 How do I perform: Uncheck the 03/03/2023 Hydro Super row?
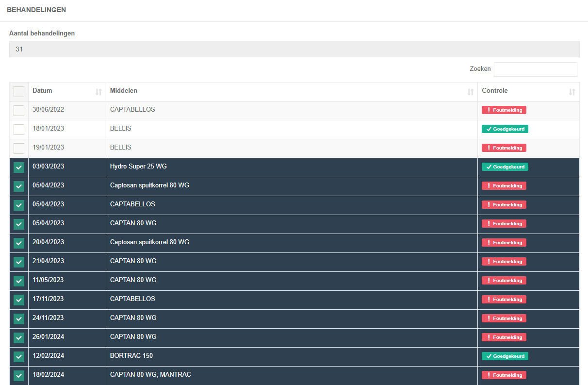19,167
